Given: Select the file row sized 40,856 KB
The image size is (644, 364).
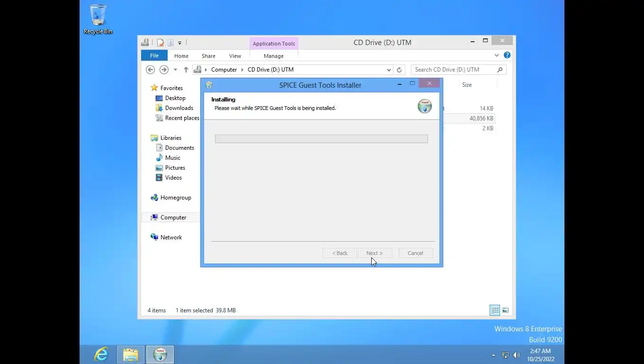Looking at the screenshot, I should click(x=468, y=118).
